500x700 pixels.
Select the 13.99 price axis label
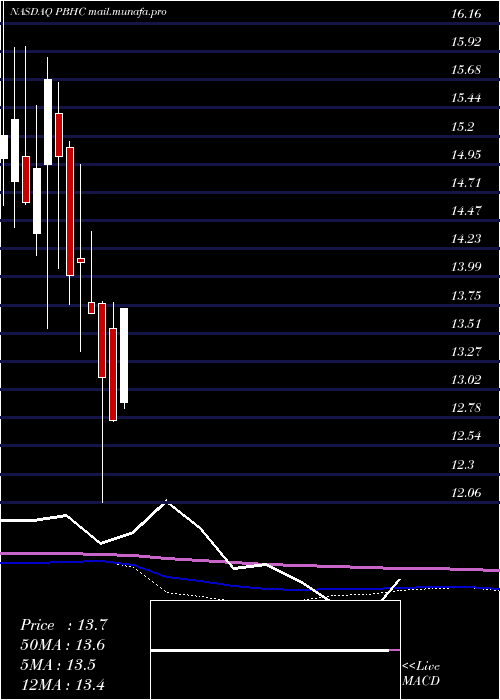click(466, 267)
